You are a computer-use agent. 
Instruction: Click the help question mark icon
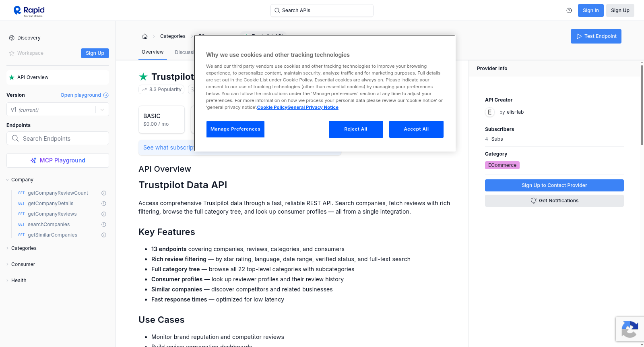[x=569, y=10]
